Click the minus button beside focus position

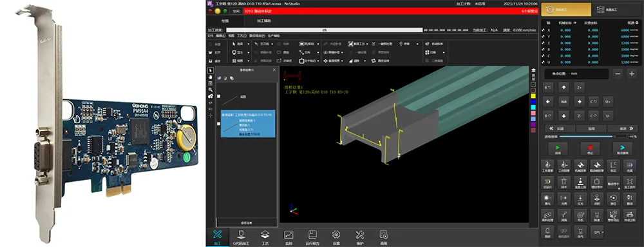point(618,74)
